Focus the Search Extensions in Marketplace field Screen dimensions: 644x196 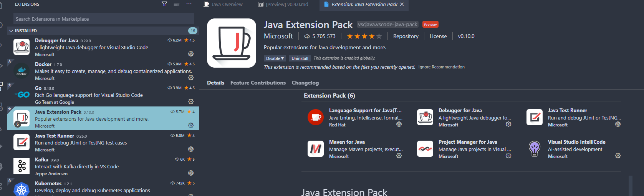tap(104, 18)
